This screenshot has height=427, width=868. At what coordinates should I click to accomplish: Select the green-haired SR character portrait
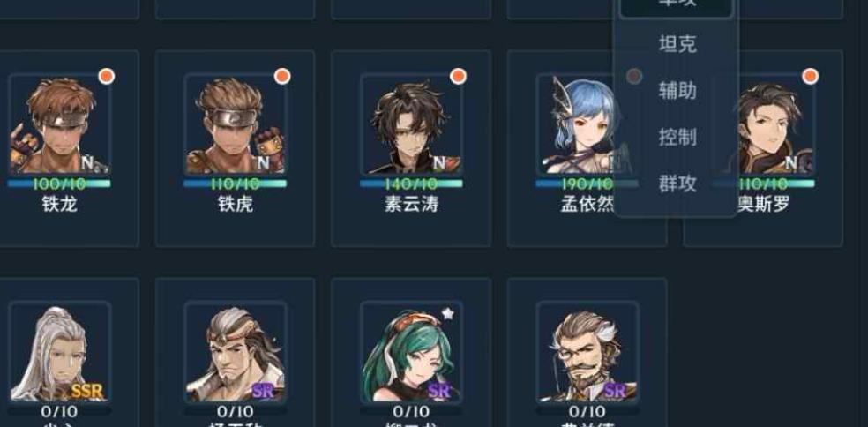tap(411, 352)
